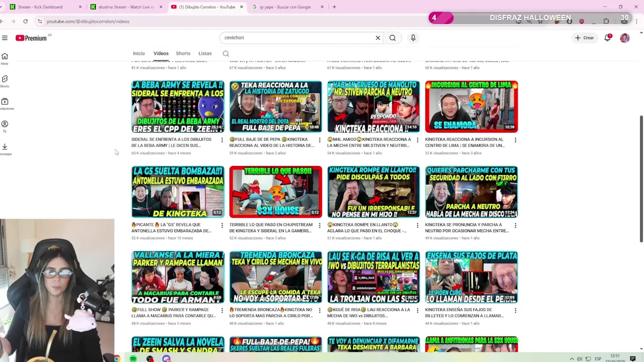Image resolution: width=644 pixels, height=362 pixels.
Task: Click the browser address bar URL
Action: [88, 21]
